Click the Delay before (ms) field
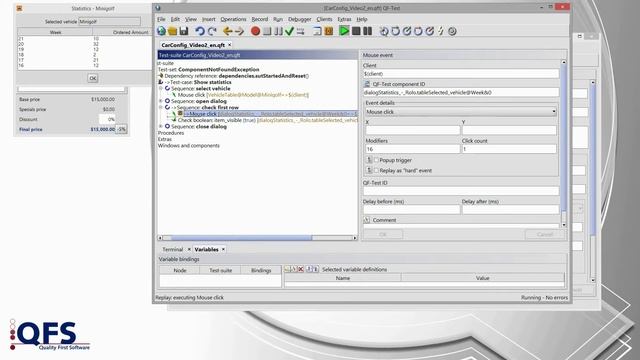This screenshot has width=640, height=360. [411, 209]
